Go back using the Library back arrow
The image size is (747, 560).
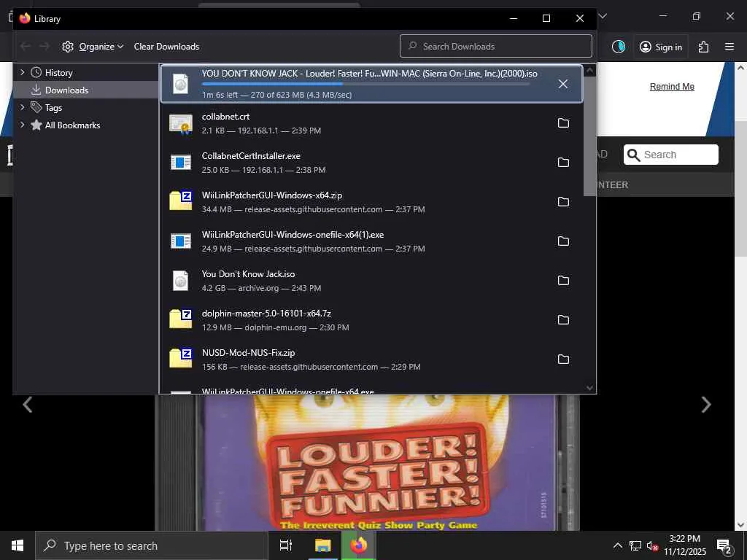pos(26,46)
